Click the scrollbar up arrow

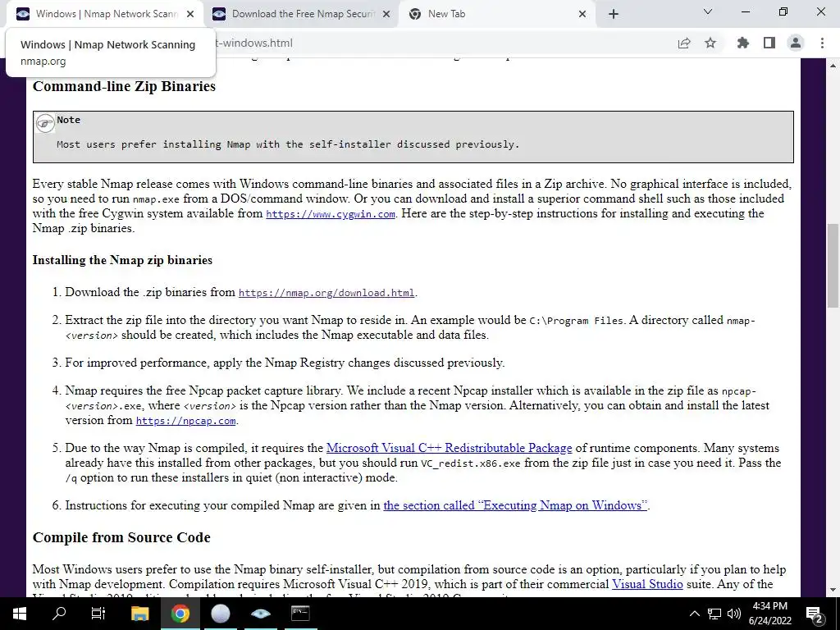point(833,66)
